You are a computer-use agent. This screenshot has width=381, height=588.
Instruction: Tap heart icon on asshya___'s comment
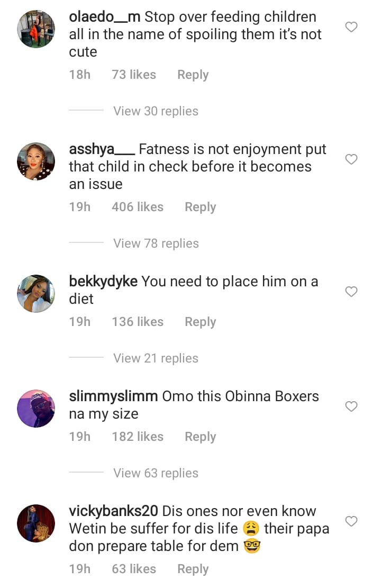(351, 159)
